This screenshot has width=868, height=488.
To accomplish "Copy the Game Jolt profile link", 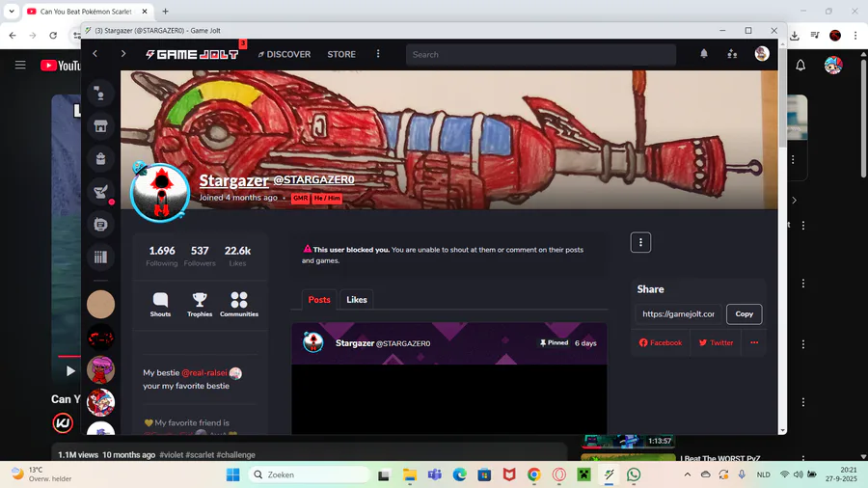I will pyautogui.click(x=744, y=313).
